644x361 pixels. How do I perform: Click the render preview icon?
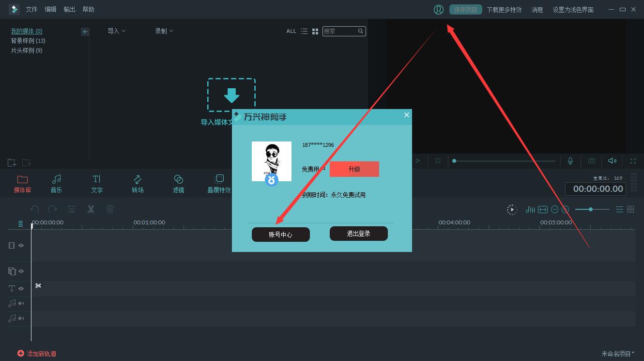click(512, 209)
